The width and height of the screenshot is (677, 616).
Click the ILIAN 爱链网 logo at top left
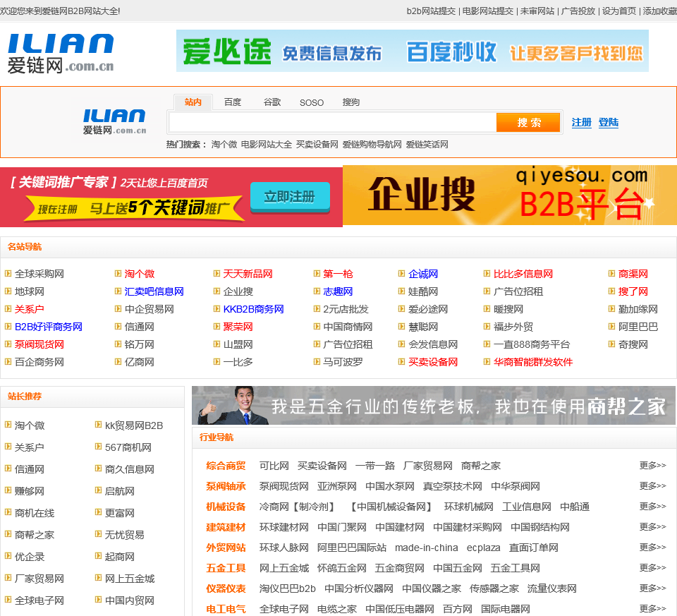tap(61, 54)
